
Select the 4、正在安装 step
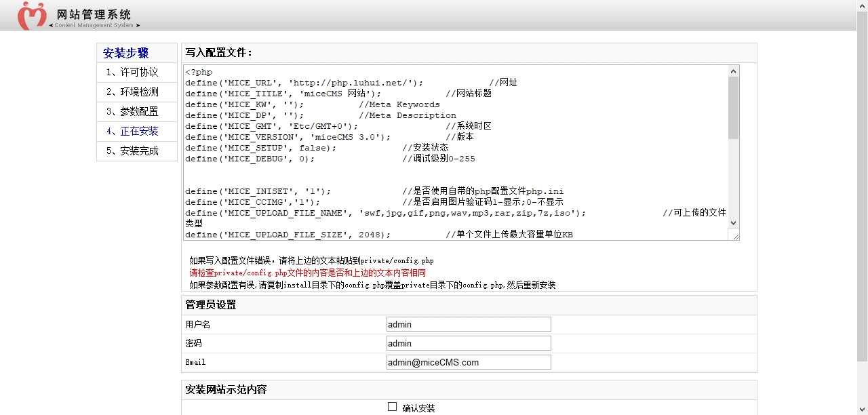(132, 131)
